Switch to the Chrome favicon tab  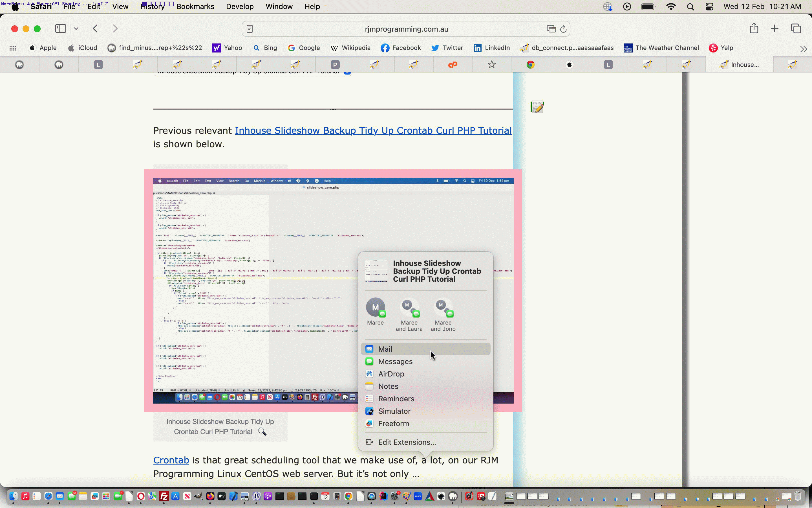click(531, 65)
